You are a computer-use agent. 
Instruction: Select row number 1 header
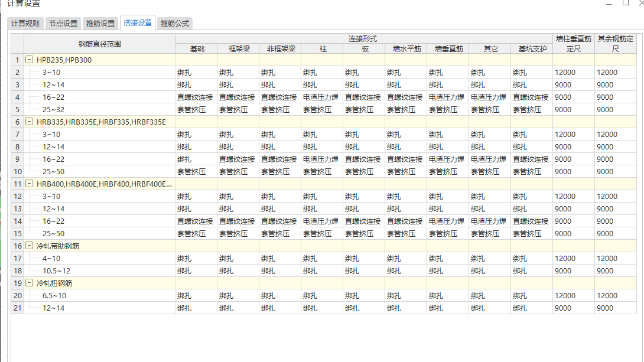[18, 60]
